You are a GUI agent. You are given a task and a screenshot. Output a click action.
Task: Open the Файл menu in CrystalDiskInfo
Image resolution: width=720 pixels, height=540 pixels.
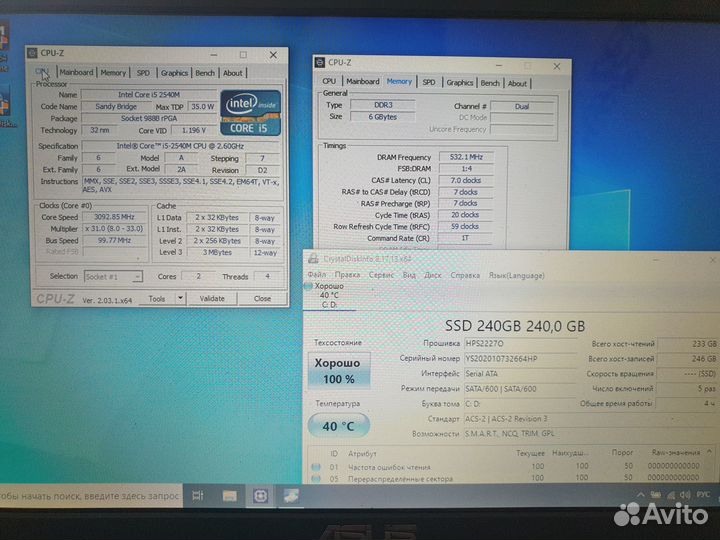[x=317, y=275]
